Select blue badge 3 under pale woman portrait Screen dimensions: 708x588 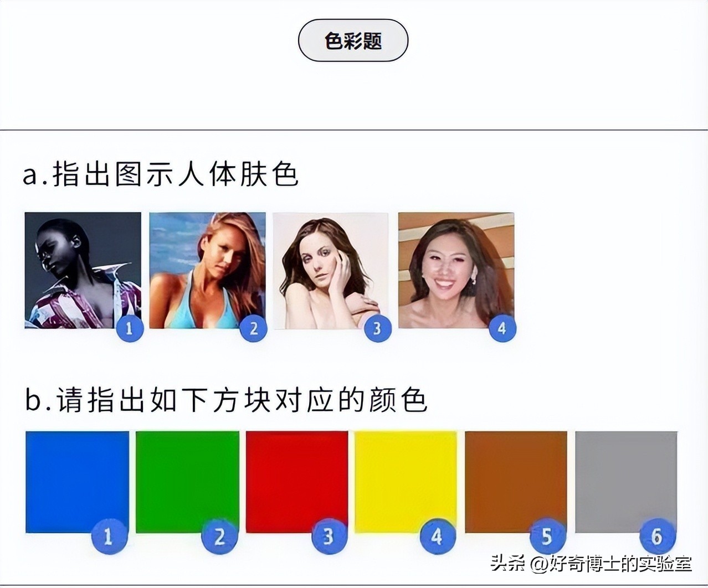[x=377, y=328]
